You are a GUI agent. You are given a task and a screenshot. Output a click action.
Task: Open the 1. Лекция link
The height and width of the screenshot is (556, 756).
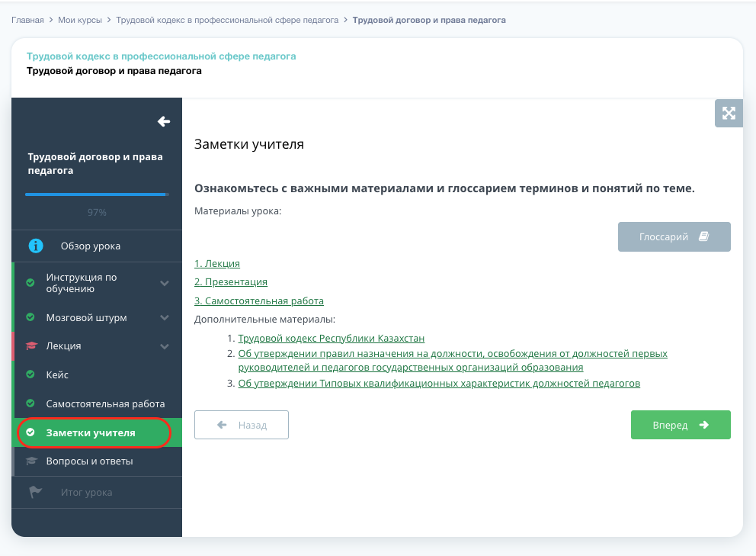coord(217,264)
